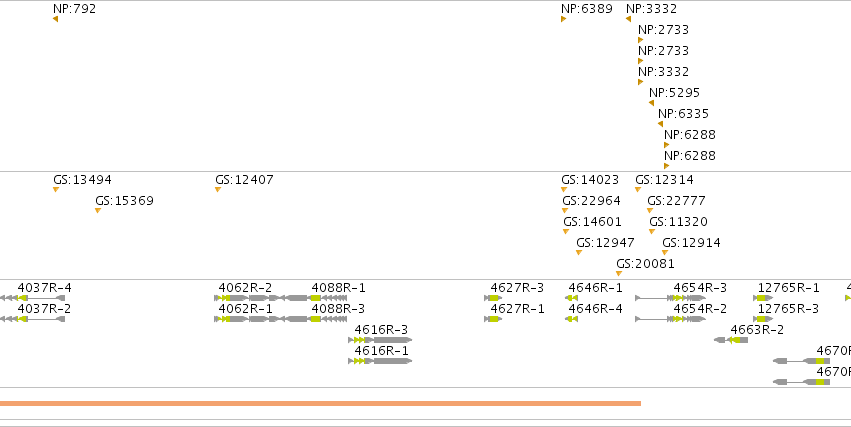Click the long orange feature bar
This screenshot has width=851, height=427.
pyautogui.click(x=320, y=404)
